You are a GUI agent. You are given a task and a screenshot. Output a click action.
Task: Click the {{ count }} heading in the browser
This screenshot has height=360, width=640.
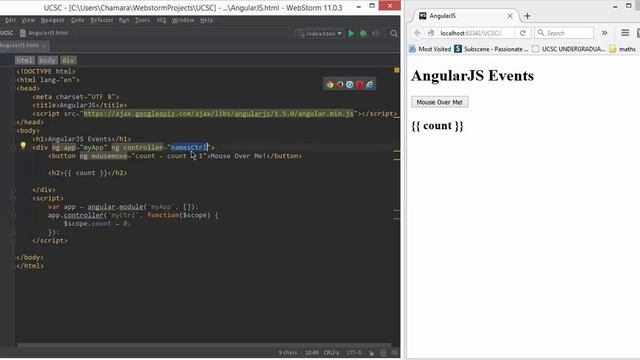pyautogui.click(x=438, y=126)
